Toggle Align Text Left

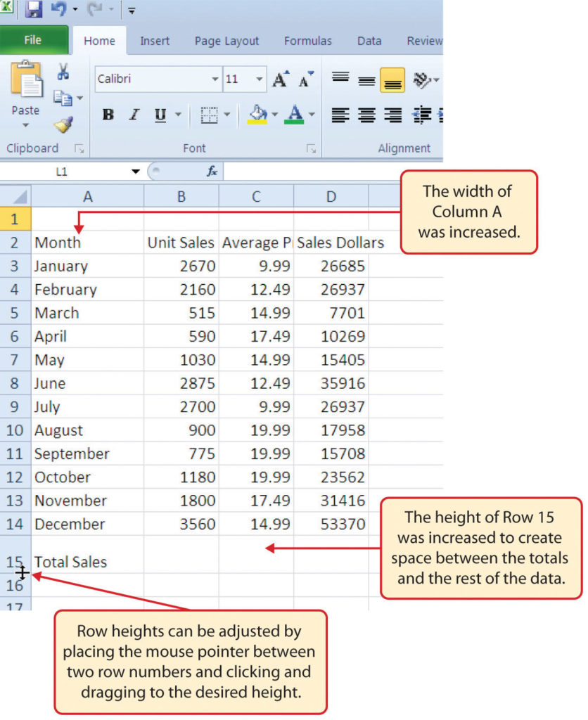pos(340,115)
